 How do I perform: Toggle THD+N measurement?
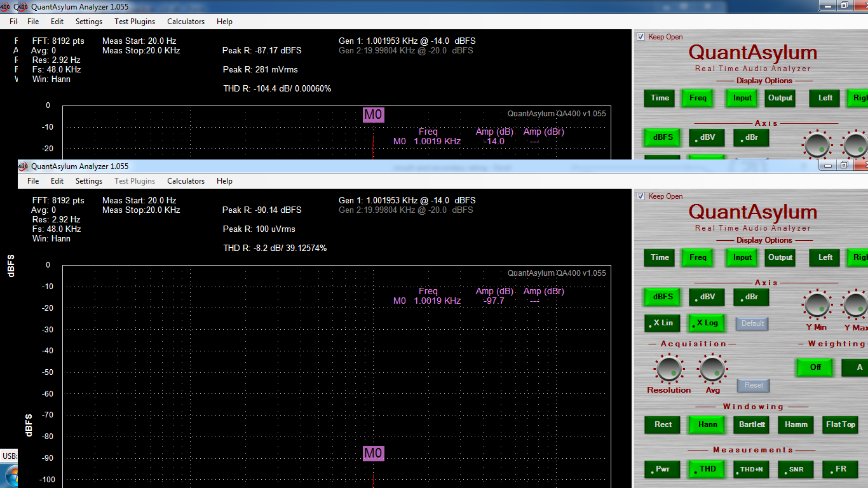[x=752, y=470]
